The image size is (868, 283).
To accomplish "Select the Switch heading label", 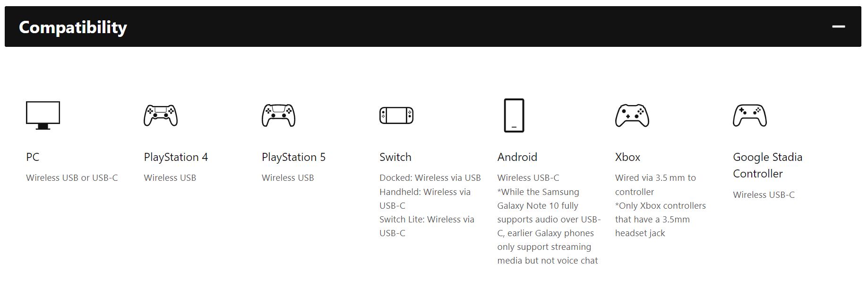I will (395, 157).
